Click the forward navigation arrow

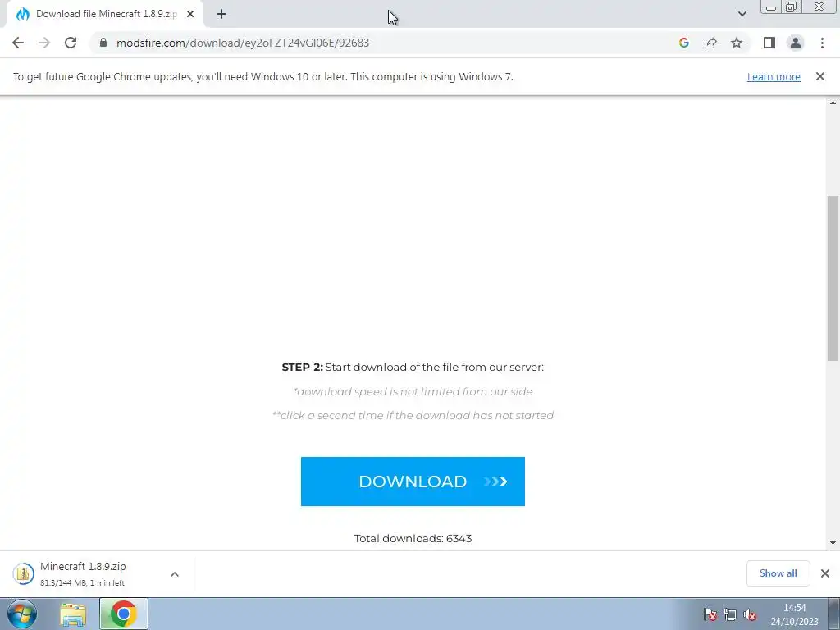point(44,43)
